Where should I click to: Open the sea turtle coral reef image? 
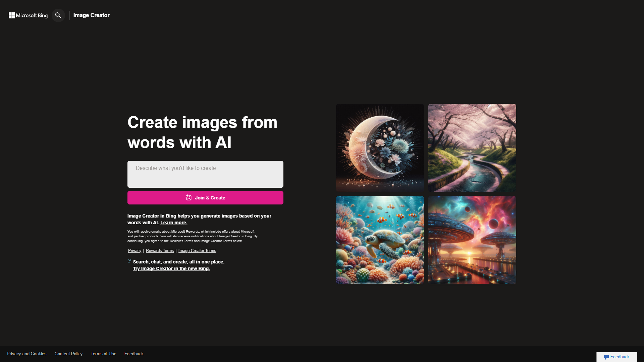380,240
